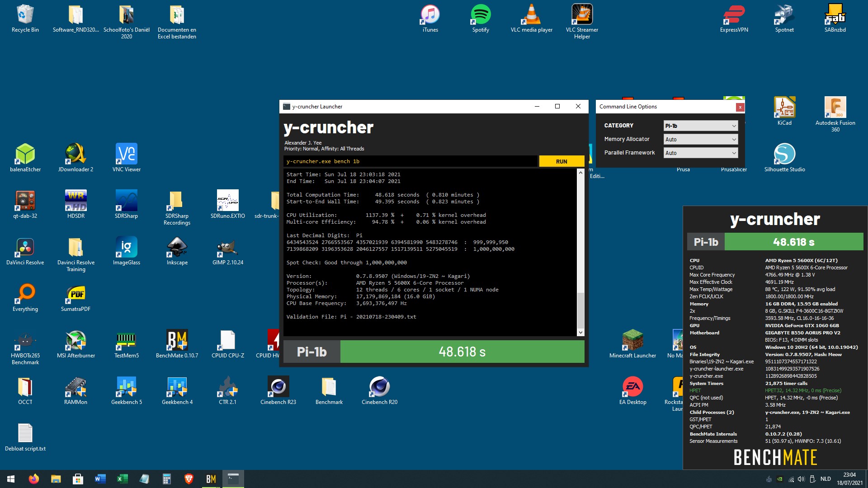Screen dimensions: 868x488
Task: Click the yellow RUN button
Action: pos(561,161)
